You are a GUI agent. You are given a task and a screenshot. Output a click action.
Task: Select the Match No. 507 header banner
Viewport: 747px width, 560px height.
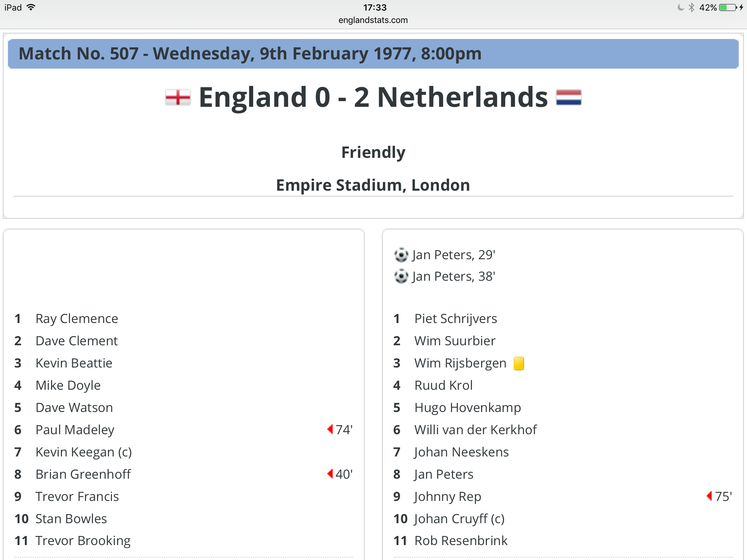(373, 54)
